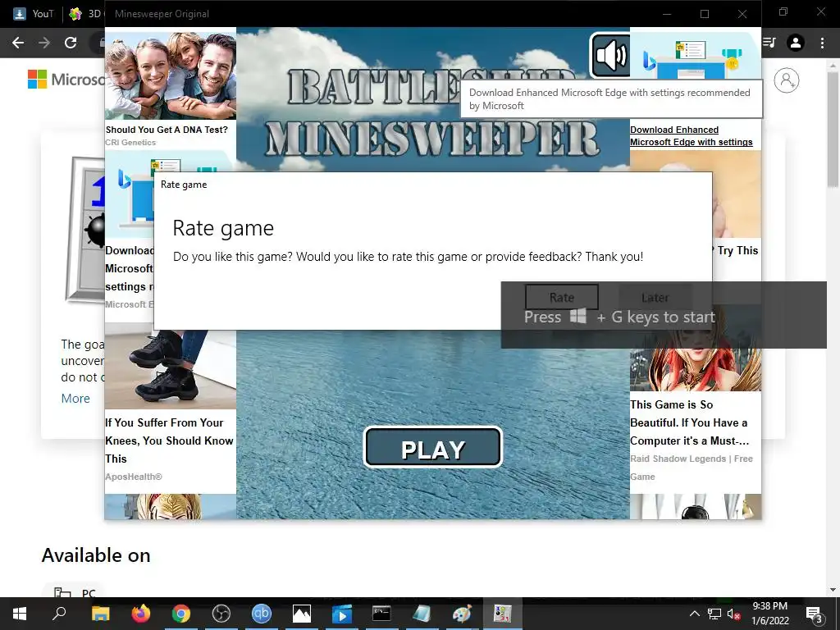The width and height of the screenshot is (840, 630).
Task: Open the Windows Start menu
Action: 20,614
